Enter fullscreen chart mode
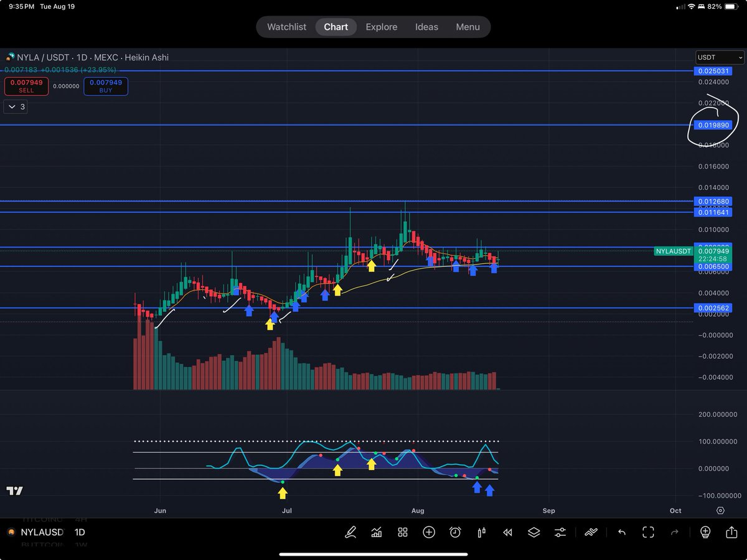The height and width of the screenshot is (560, 747). click(648, 532)
